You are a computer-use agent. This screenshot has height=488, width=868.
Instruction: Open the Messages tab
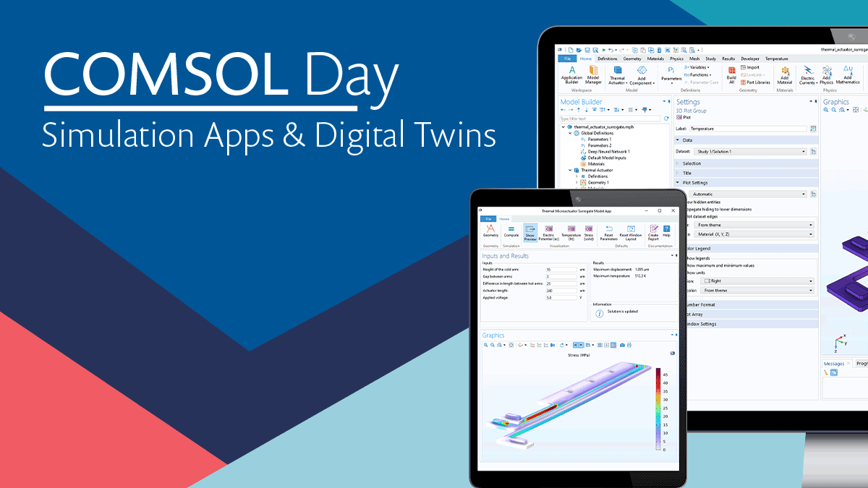834,364
